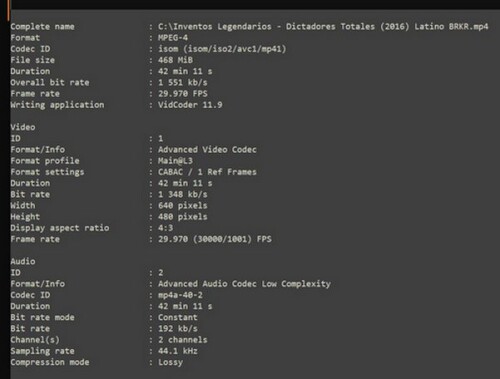Click the '2 channels' value
Image resolution: width=500 pixels, height=379 pixels.
coord(183,340)
